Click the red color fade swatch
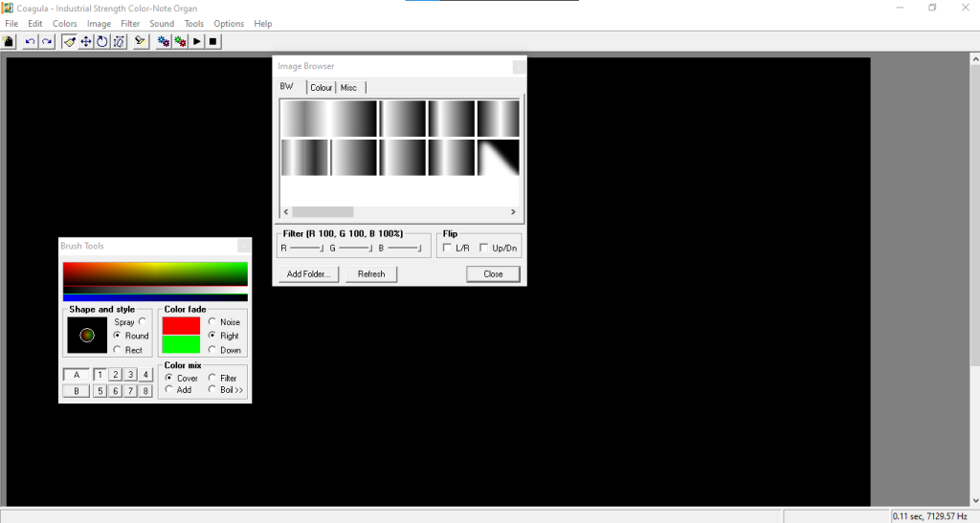Image resolution: width=980 pixels, height=523 pixels. (x=181, y=325)
